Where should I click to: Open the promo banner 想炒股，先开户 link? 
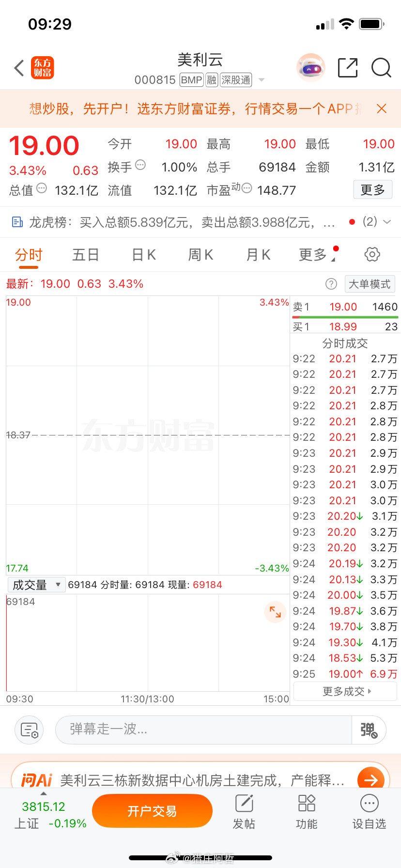[x=196, y=108]
